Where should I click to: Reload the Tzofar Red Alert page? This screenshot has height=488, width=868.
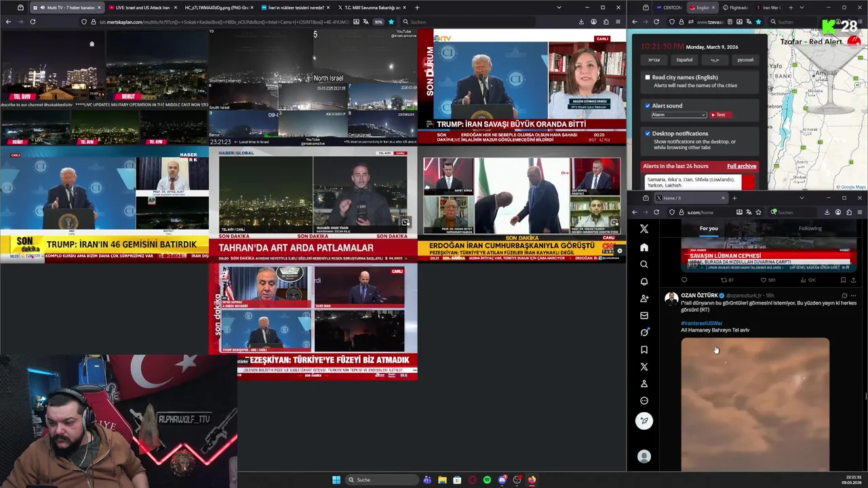tap(656, 22)
